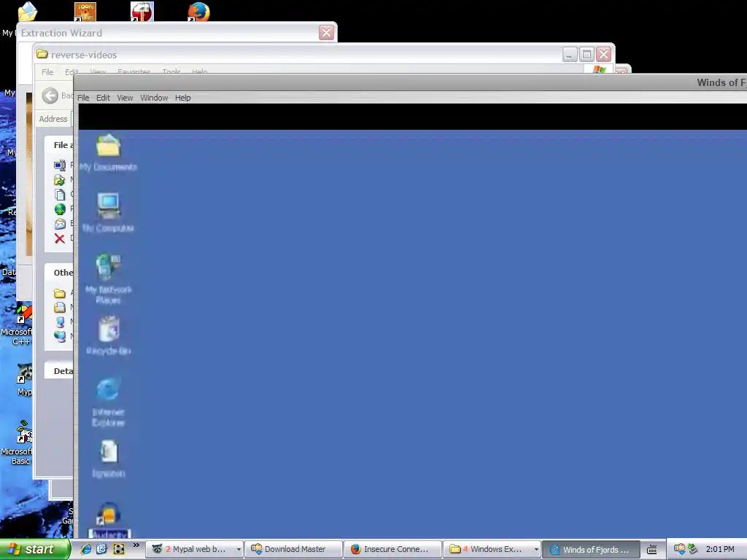Click the move file icon in File tasks
Viewport: 747px width, 560px height.
60,180
